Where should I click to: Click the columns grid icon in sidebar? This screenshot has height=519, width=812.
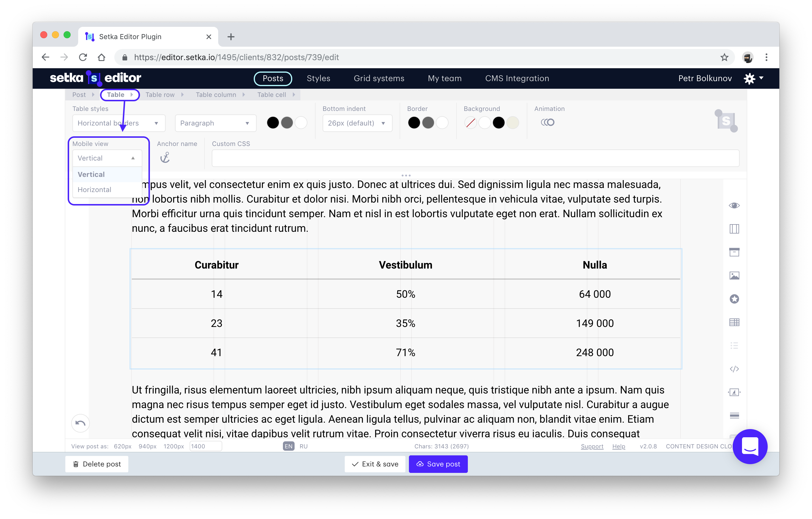point(734,229)
